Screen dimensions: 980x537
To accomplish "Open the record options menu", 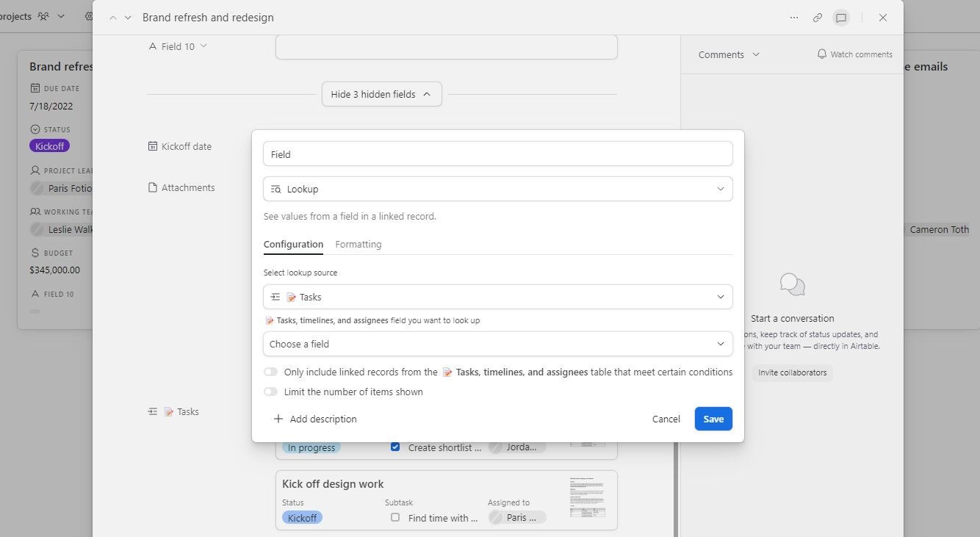I will [793, 17].
